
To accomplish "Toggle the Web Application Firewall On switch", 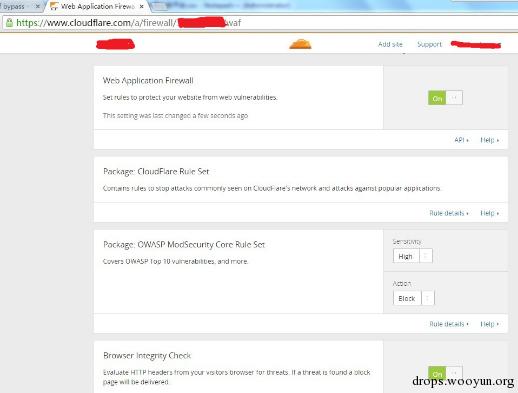I will (445, 98).
